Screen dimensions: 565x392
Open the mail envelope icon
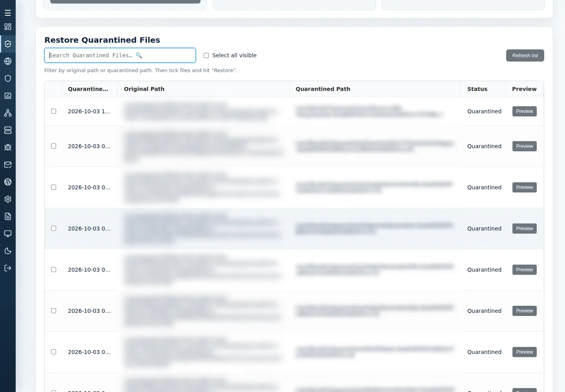pos(8,165)
